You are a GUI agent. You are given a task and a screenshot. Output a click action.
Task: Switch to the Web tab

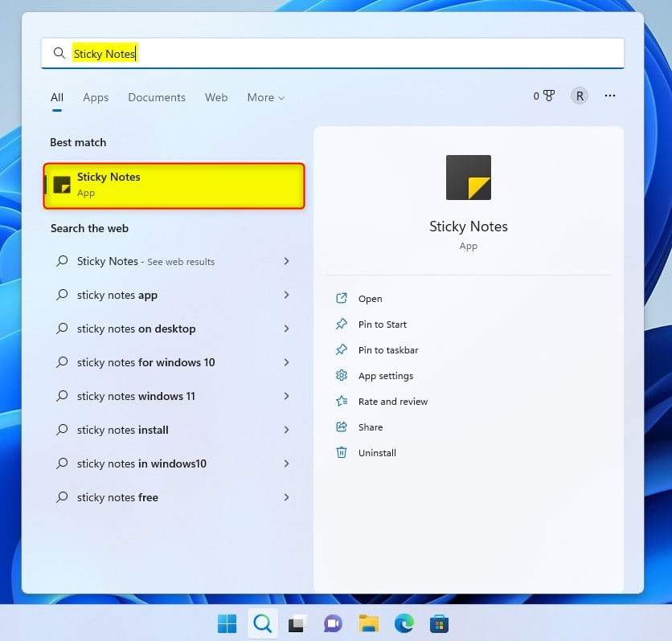point(216,97)
